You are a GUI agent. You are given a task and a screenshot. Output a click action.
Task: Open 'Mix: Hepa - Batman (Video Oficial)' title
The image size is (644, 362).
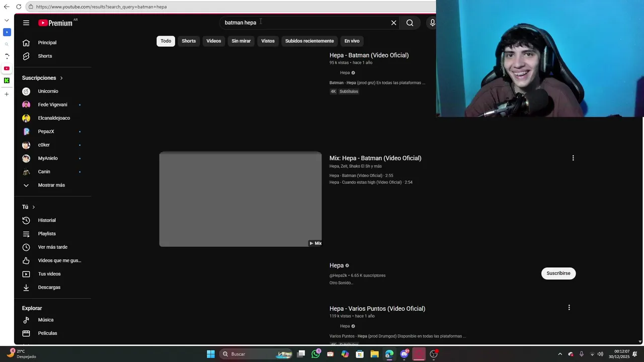375,158
